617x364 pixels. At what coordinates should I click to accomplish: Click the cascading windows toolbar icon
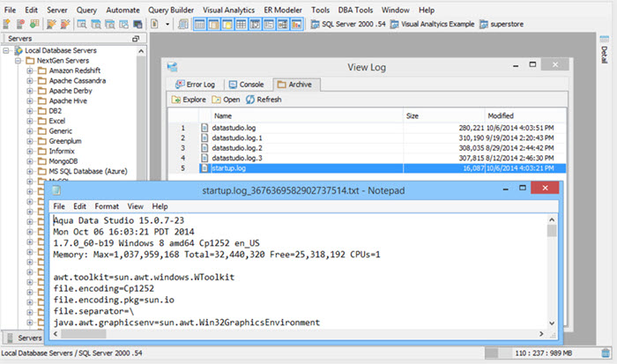point(183,24)
